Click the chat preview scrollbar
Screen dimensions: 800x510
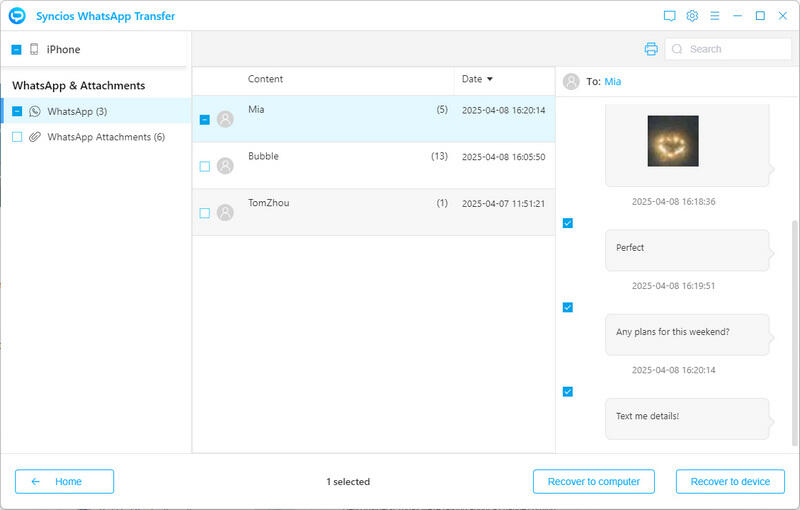click(x=794, y=332)
